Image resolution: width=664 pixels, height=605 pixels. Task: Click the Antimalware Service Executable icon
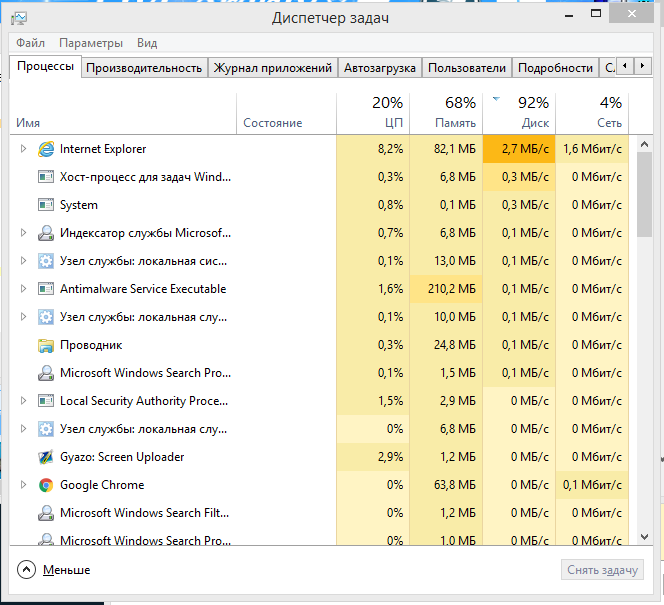[x=46, y=289]
